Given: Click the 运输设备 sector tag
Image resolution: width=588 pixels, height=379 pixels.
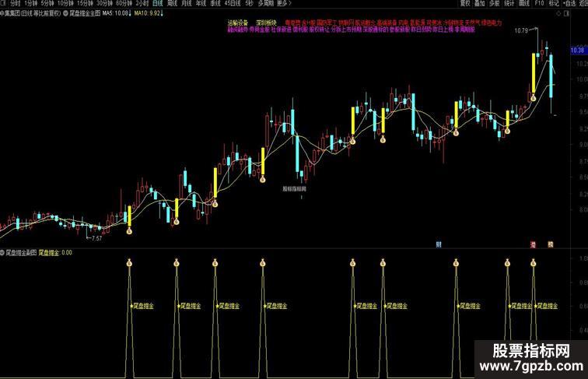Looking at the screenshot, I should tap(238, 23).
